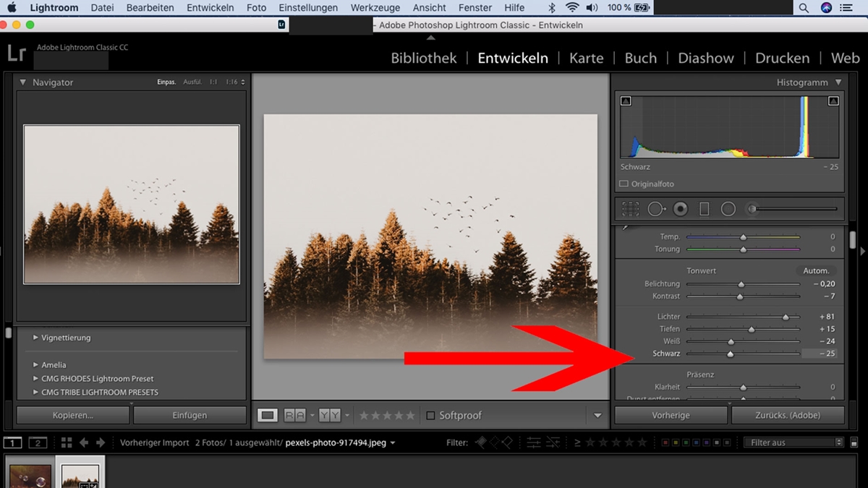Open the Einstellungen menu
The width and height of the screenshot is (868, 488).
[308, 8]
